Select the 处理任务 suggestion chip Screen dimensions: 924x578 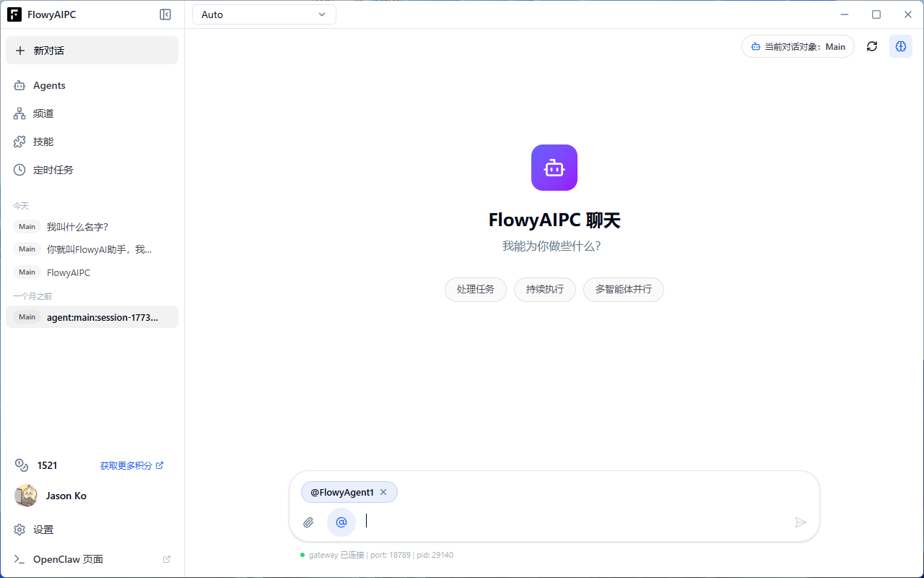coord(475,289)
